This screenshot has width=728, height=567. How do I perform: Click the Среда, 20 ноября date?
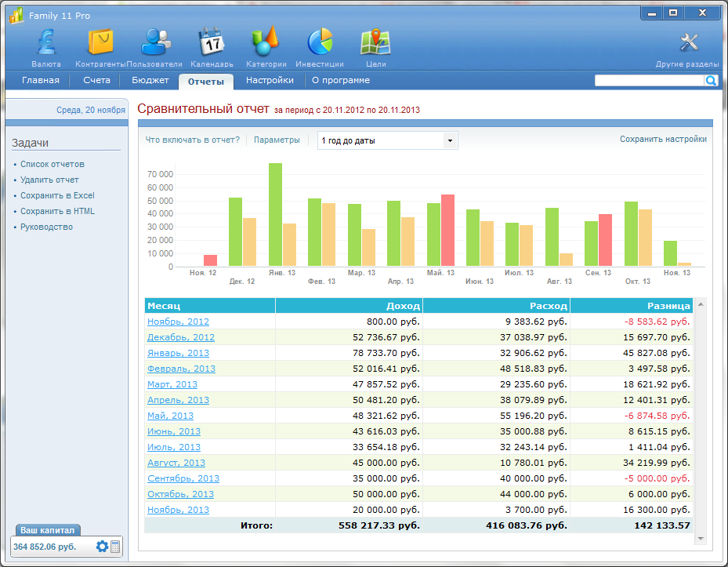[x=91, y=110]
